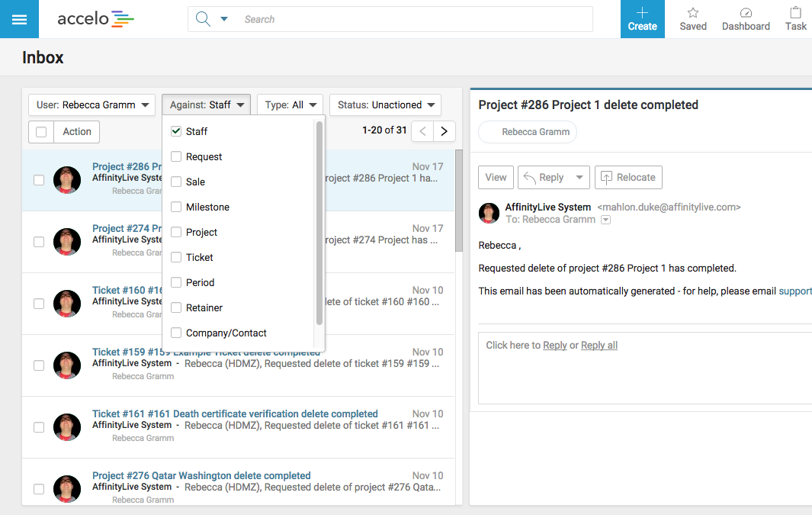Screen dimensions: 812x515
Task: Click the Reply all link
Action: [x=599, y=345]
